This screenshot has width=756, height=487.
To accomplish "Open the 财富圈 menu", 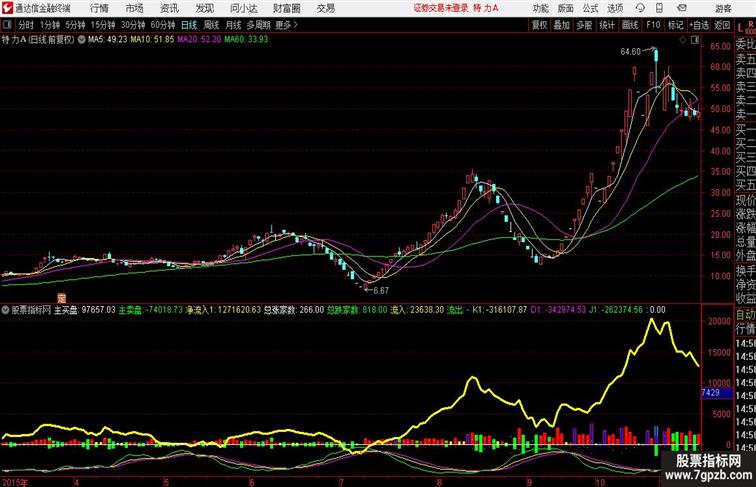I will click(286, 8).
